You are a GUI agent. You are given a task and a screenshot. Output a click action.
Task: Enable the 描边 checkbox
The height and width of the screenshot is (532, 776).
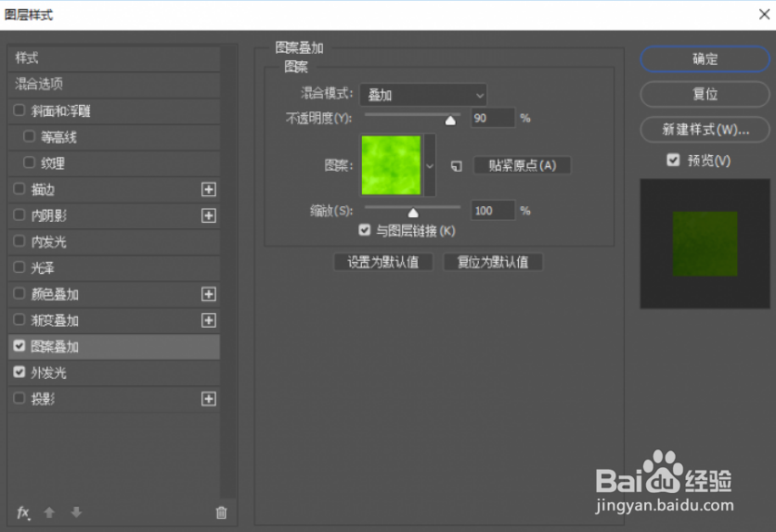coord(19,188)
